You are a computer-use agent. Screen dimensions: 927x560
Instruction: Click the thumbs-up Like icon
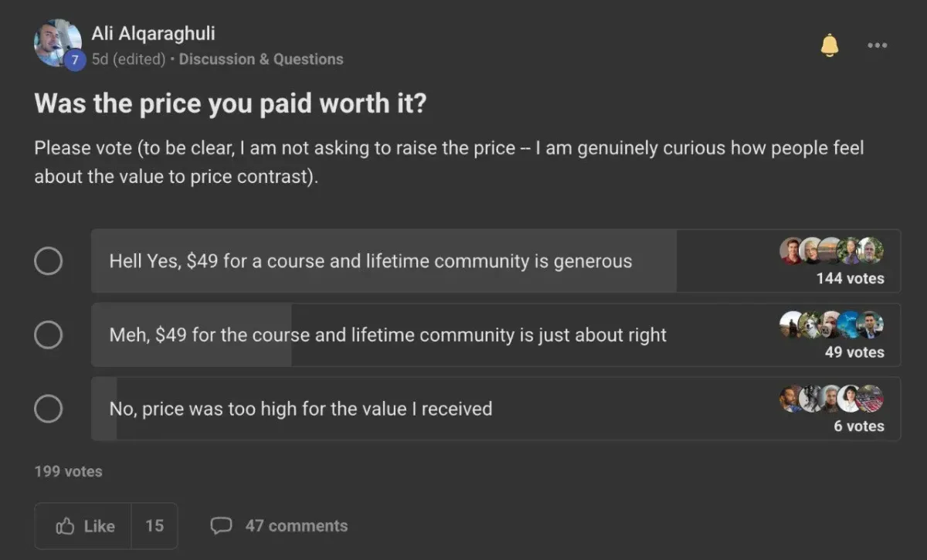(x=65, y=526)
